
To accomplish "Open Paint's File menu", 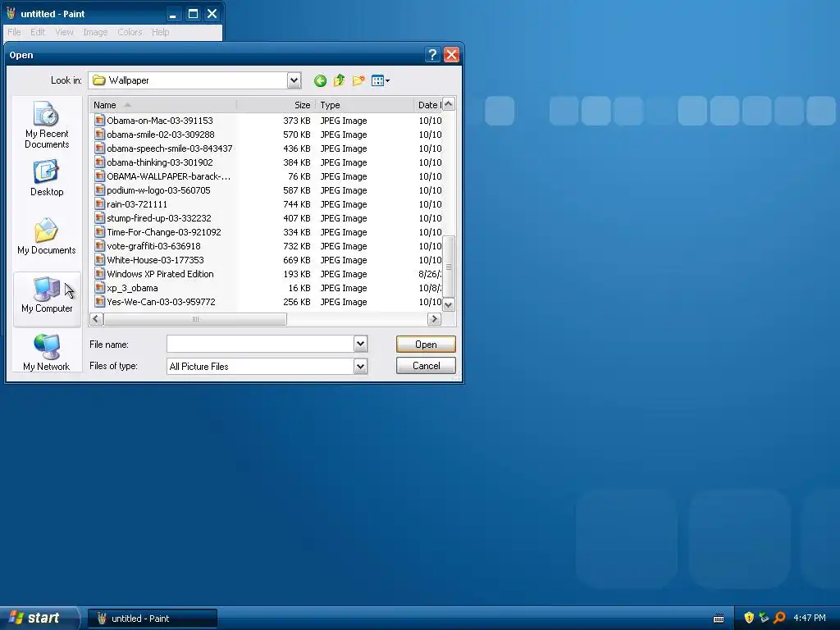I will (x=14, y=32).
